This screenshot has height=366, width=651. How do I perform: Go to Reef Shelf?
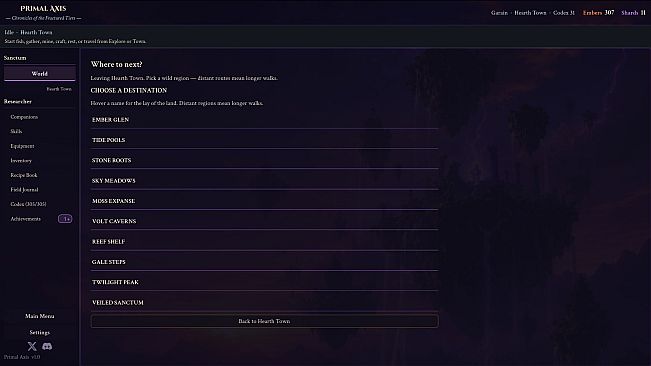pyautogui.click(x=264, y=242)
